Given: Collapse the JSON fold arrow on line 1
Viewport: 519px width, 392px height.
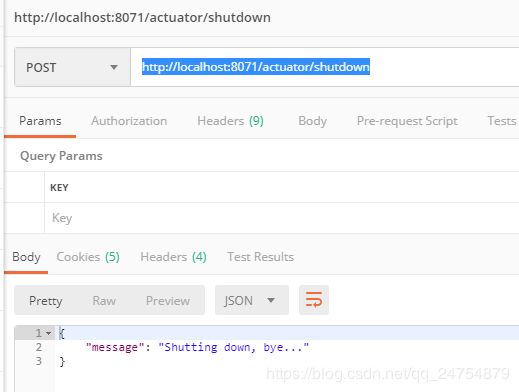Looking at the screenshot, I should (49, 333).
